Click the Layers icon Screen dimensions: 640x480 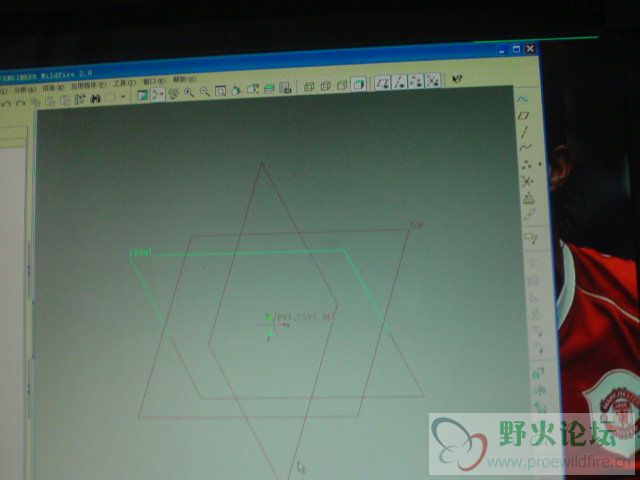(x=269, y=89)
